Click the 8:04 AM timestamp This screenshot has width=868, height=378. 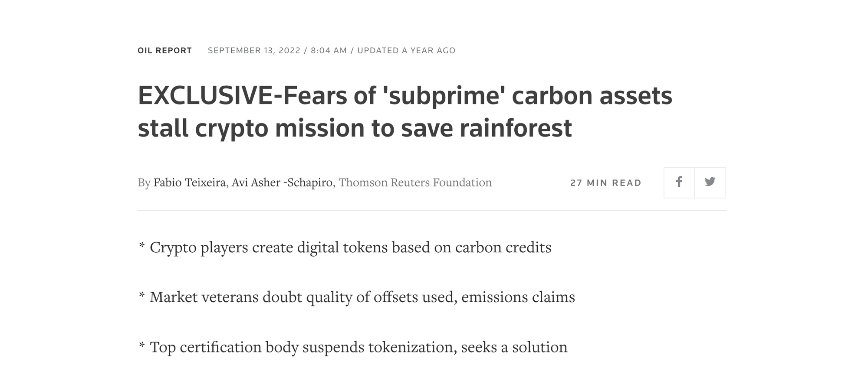tap(329, 51)
